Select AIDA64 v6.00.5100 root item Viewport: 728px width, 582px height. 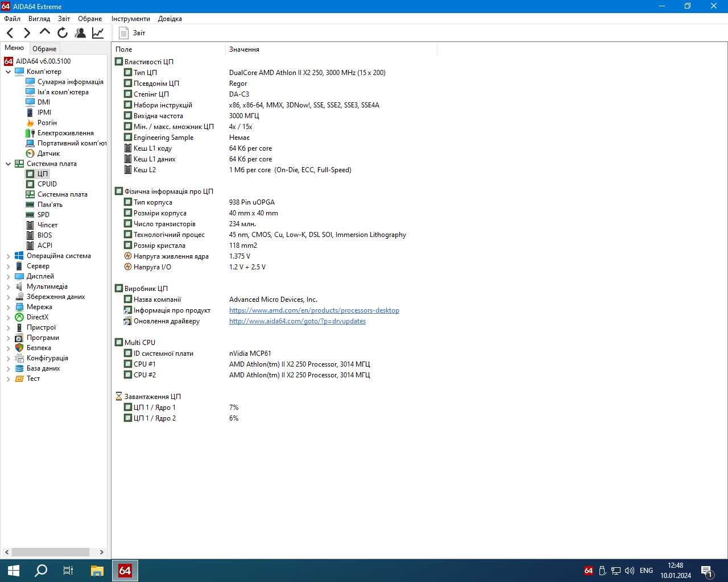coord(43,61)
